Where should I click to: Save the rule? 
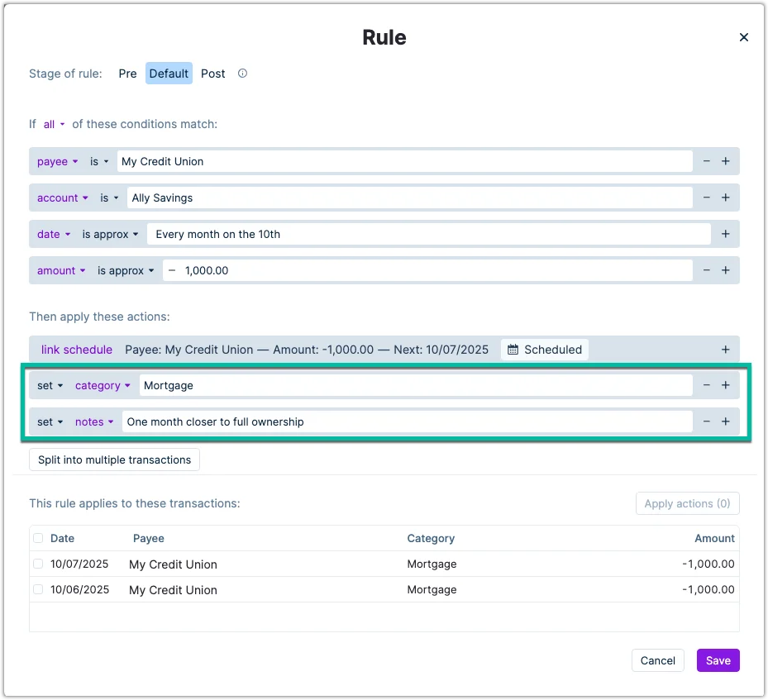point(718,660)
